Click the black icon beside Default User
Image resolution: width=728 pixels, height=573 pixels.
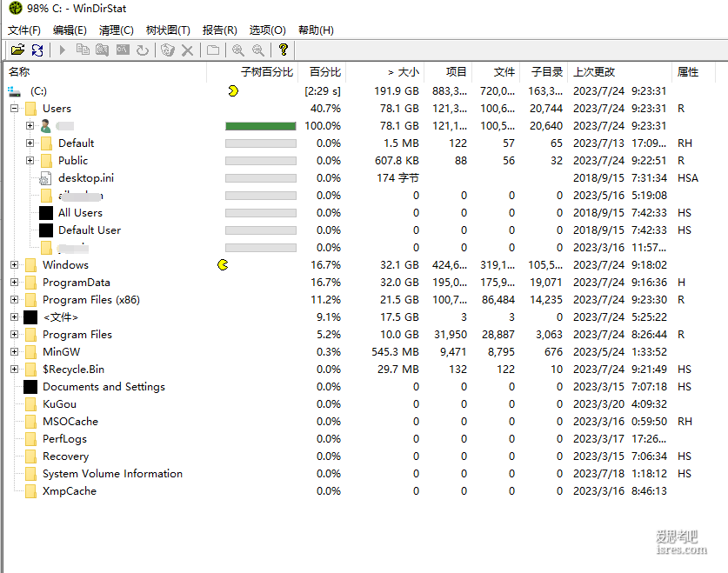point(46,230)
